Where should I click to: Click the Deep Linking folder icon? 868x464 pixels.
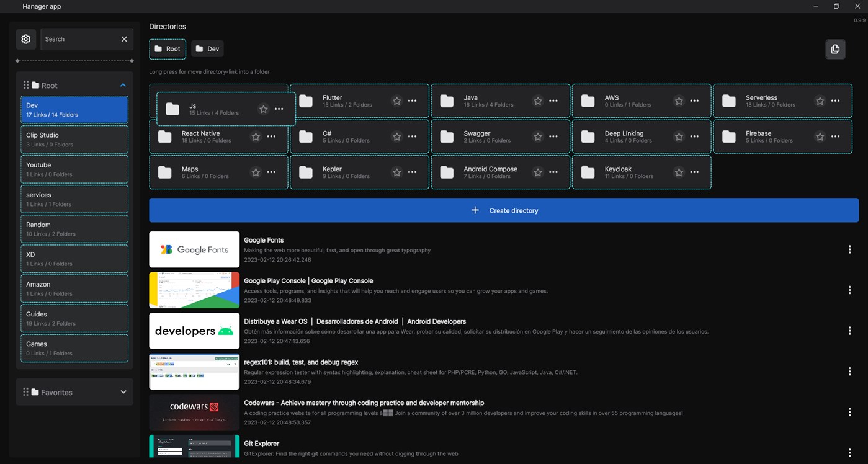coord(588,136)
